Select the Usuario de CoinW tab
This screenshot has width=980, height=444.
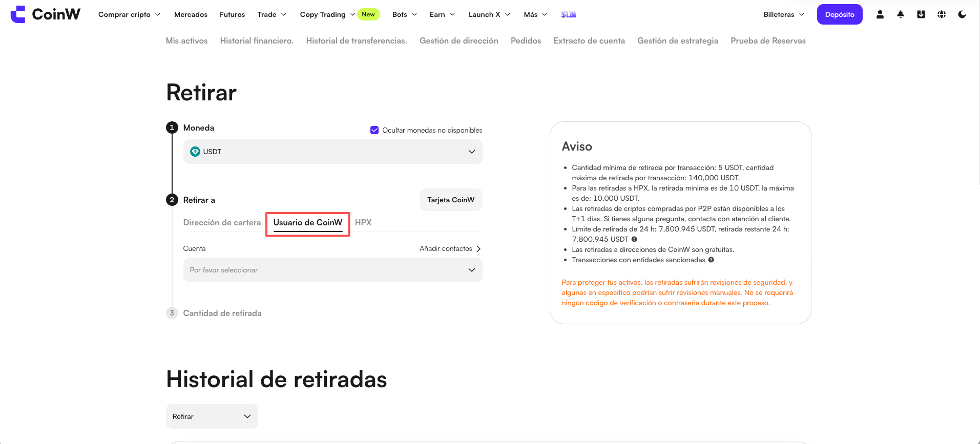tap(308, 223)
